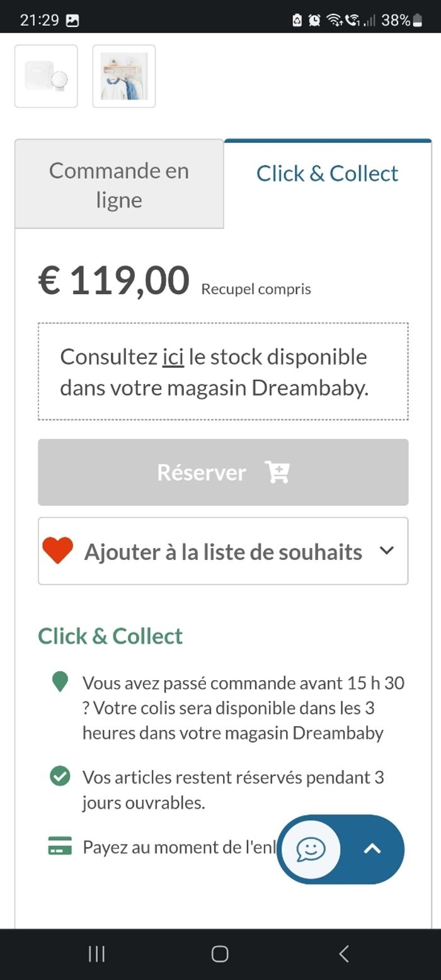Select the Click & Collect tab
The image size is (441, 980).
tap(327, 174)
